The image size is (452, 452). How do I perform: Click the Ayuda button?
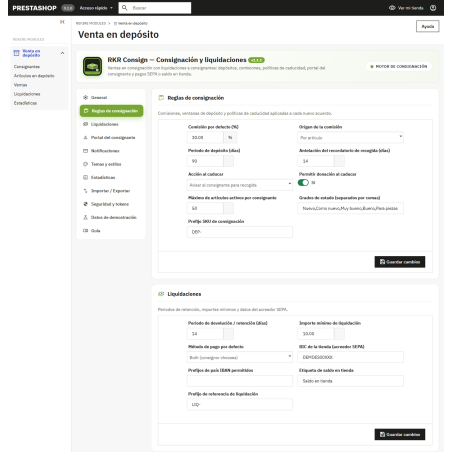point(428,26)
